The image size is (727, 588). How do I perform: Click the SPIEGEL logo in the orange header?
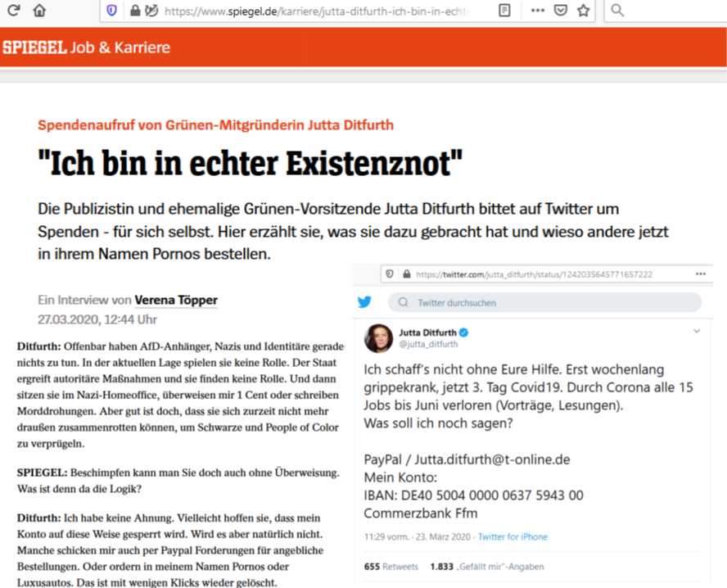coord(34,47)
